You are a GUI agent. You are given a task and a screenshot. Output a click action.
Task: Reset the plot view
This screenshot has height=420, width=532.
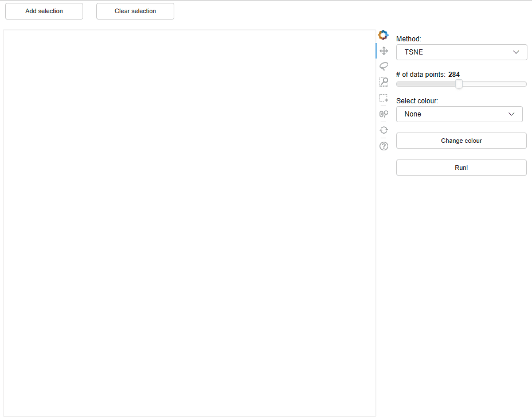[x=384, y=130]
